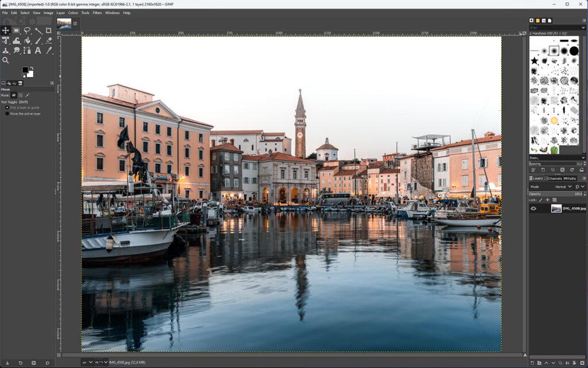Select the Zoom magnifier tool
This screenshot has width=588, height=368.
point(6,60)
